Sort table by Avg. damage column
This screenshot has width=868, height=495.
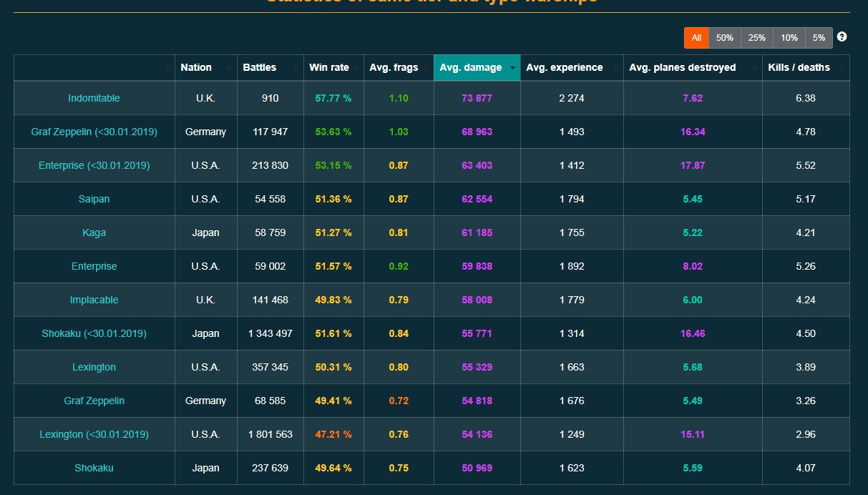477,68
